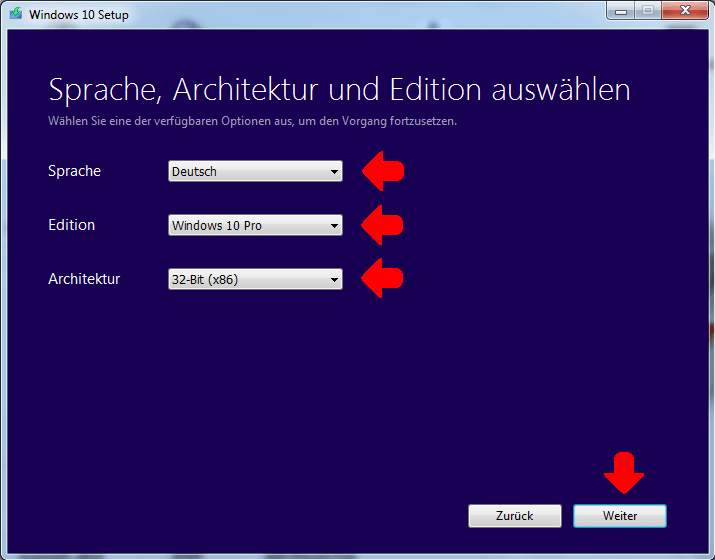The height and width of the screenshot is (560, 715).
Task: Click the Windows 10 Setup title bar icon
Action: pos(16,13)
